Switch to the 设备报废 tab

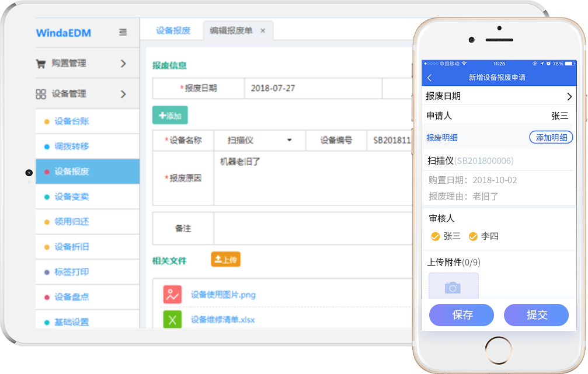[x=173, y=31]
